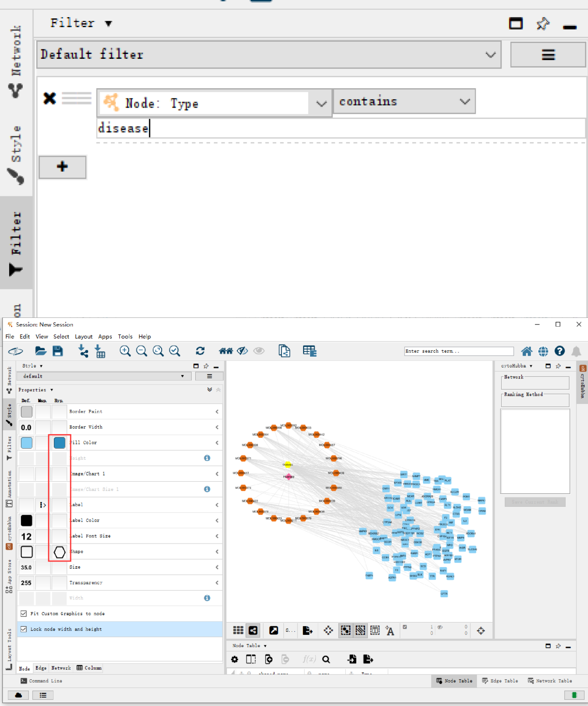Open the globe web resources icon

pyautogui.click(x=543, y=351)
